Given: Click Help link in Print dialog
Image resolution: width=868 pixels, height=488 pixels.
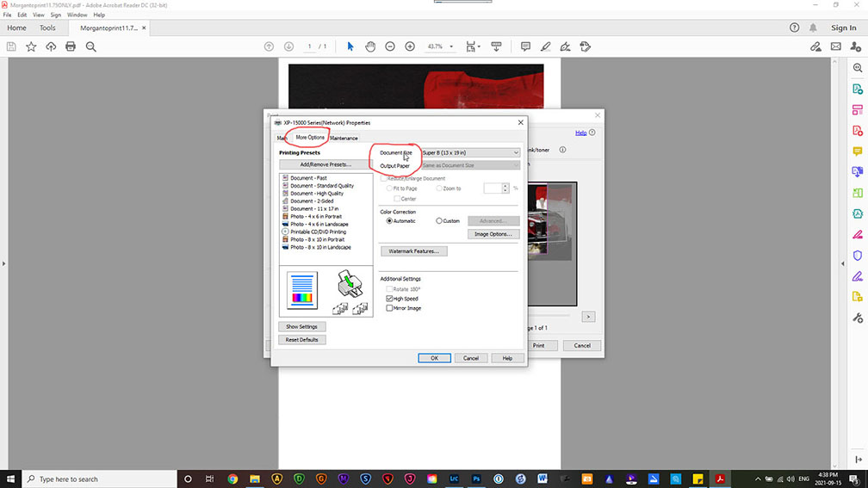Looking at the screenshot, I should tap(580, 133).
